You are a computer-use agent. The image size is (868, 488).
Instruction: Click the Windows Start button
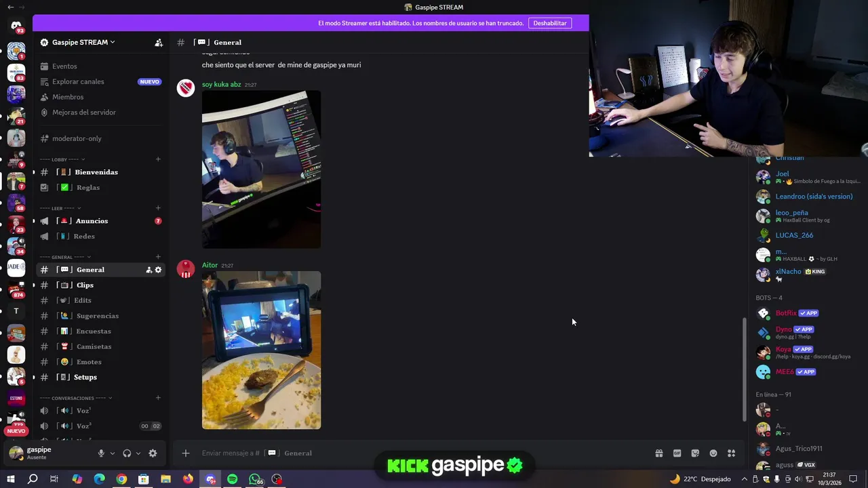tap(10, 479)
